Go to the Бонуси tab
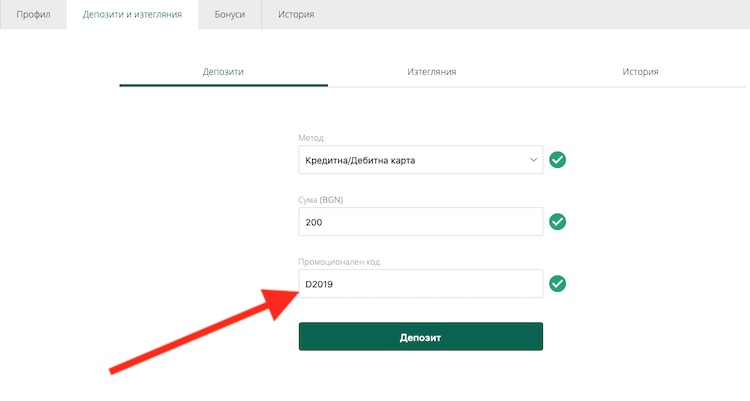750x401 pixels. (x=230, y=14)
